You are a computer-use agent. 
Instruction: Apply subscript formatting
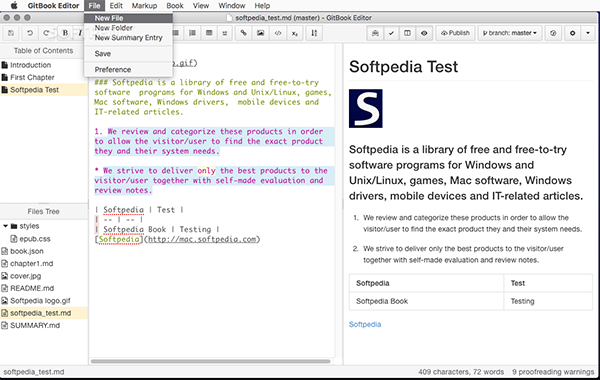point(294,33)
